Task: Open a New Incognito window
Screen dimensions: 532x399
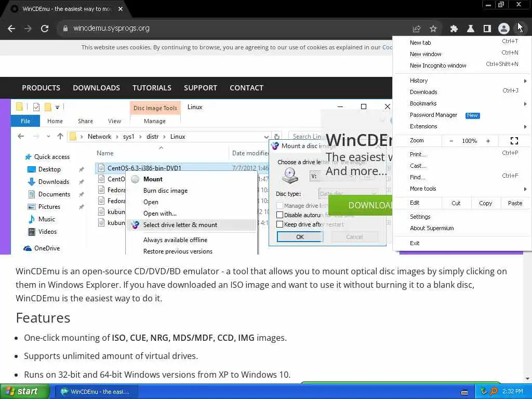Action: [x=462, y=65]
